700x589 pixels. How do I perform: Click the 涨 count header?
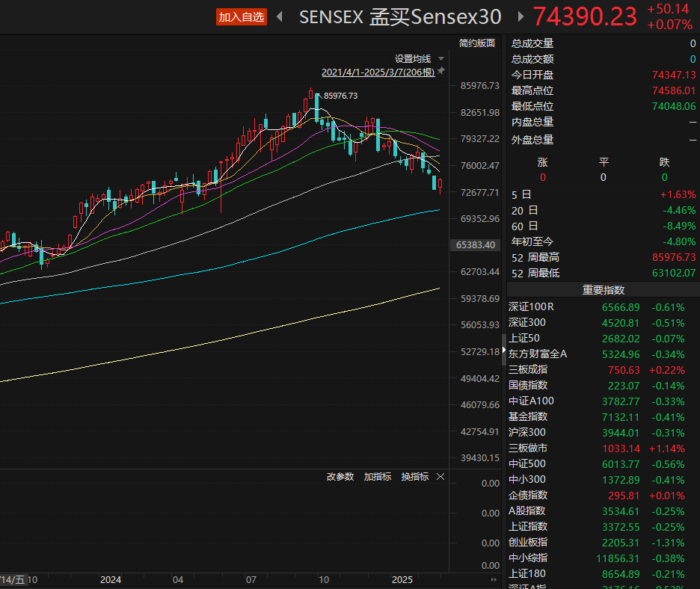tap(542, 162)
